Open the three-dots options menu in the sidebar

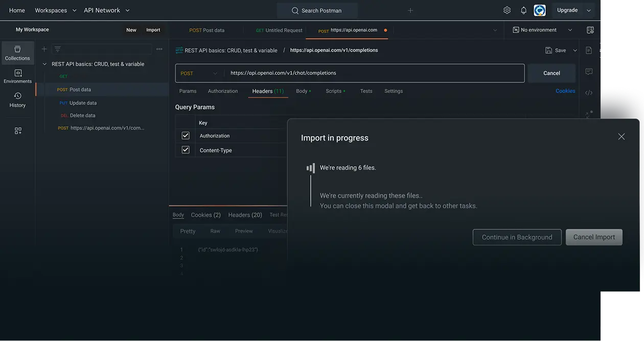click(x=159, y=49)
